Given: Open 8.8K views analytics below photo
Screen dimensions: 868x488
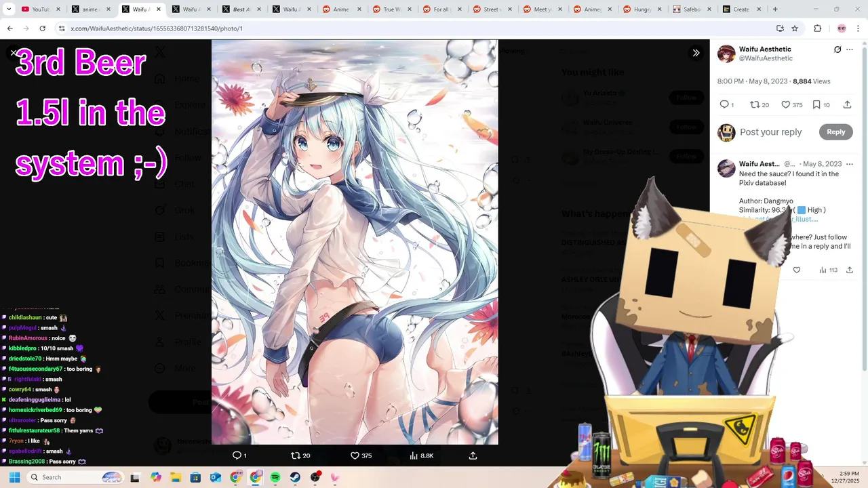Looking at the screenshot, I should tap(421, 455).
